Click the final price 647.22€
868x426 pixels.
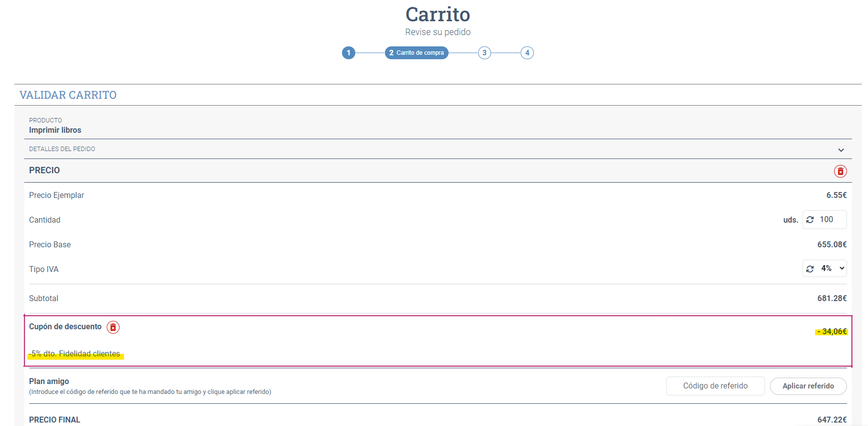(x=831, y=420)
